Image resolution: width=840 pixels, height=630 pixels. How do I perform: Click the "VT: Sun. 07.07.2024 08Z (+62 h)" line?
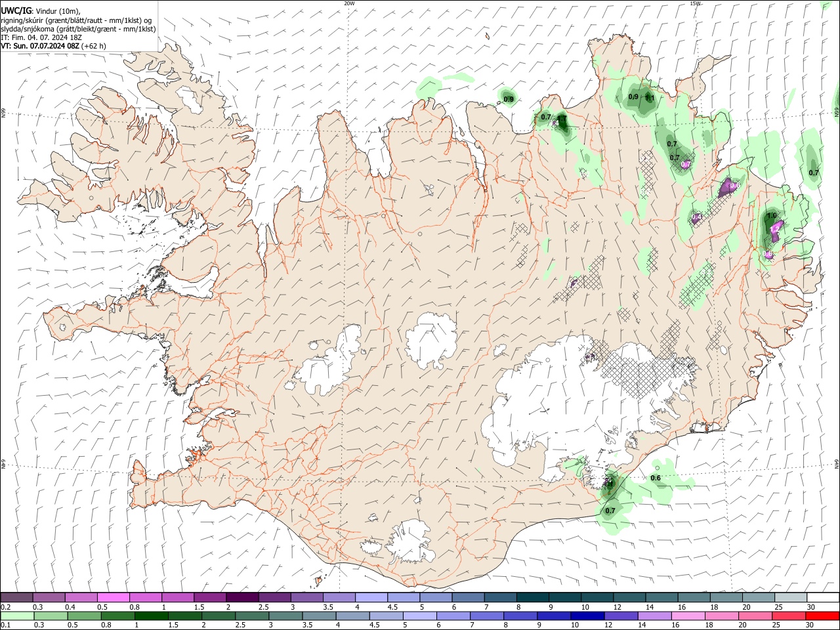click(x=53, y=46)
